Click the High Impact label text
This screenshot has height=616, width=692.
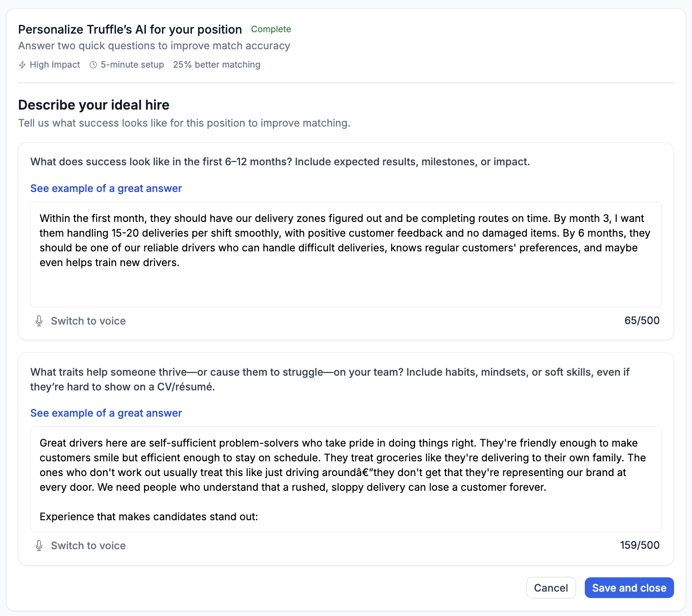point(55,65)
